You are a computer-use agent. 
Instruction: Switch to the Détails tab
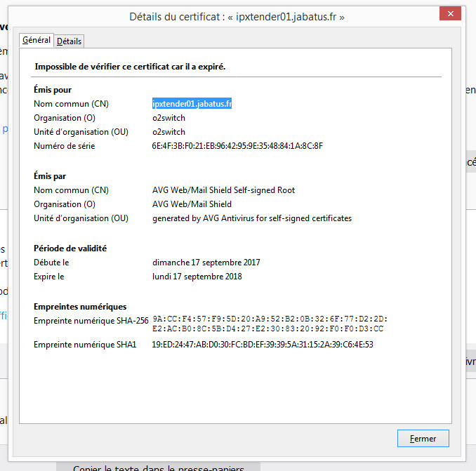tap(70, 41)
